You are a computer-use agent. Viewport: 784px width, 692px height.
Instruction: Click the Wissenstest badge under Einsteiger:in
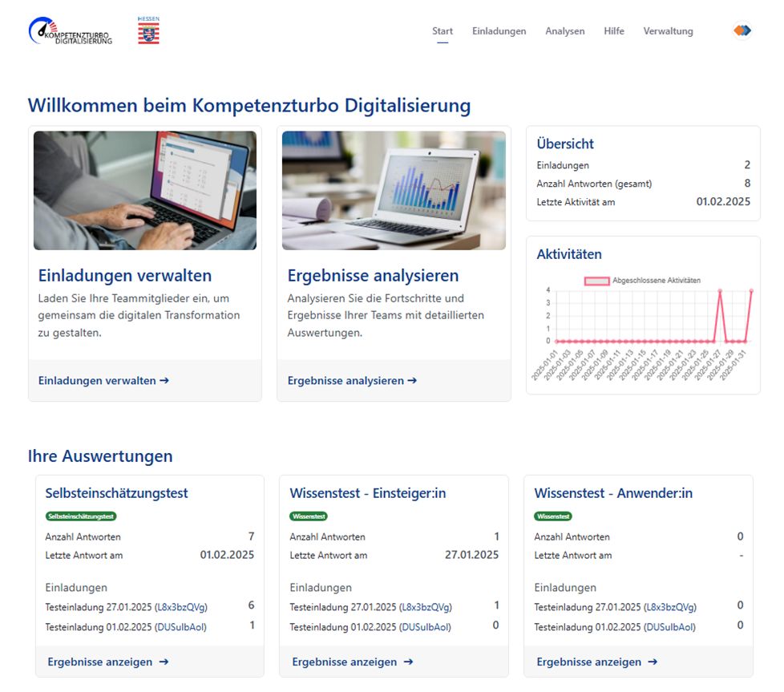pos(309,516)
